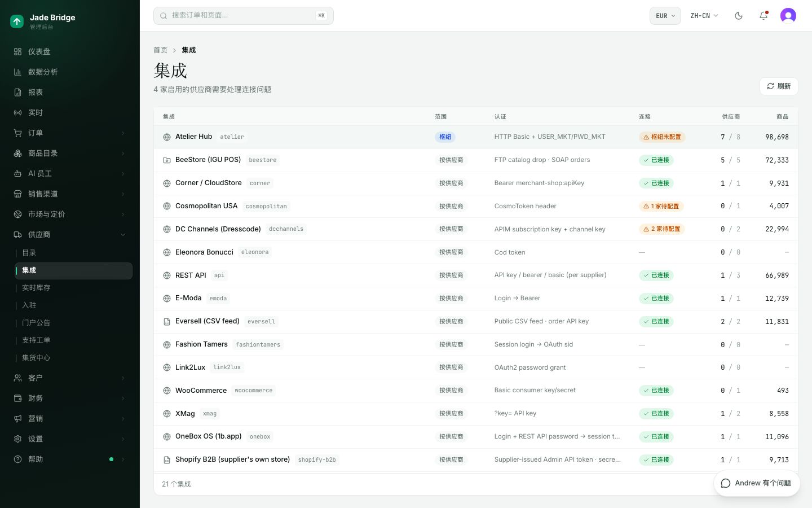Viewport: 812px width, 508px height.
Task: Open the notifications bell
Action: [764, 16]
